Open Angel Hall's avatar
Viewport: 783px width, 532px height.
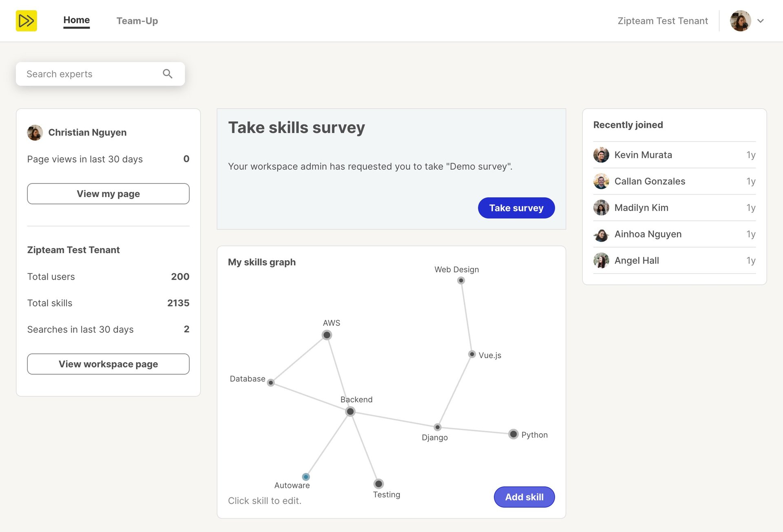(x=601, y=260)
